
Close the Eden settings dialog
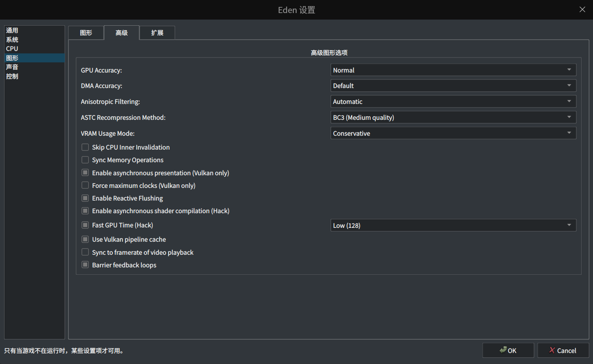tap(582, 9)
